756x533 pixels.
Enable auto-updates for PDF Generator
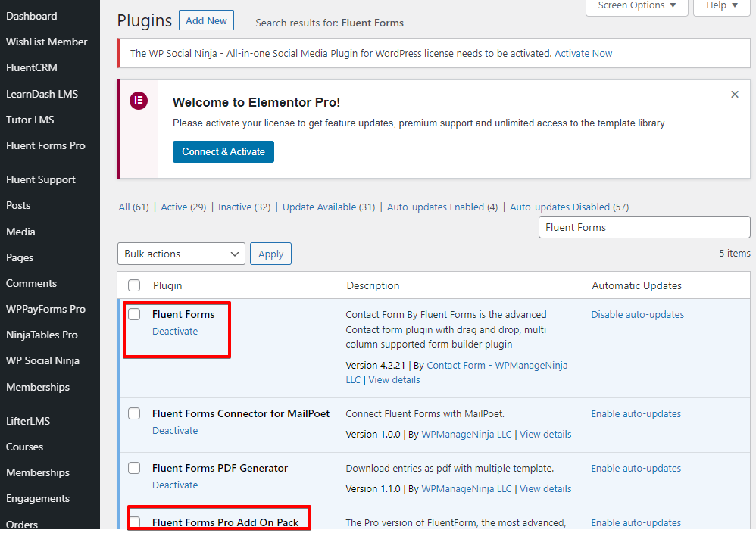click(x=636, y=469)
